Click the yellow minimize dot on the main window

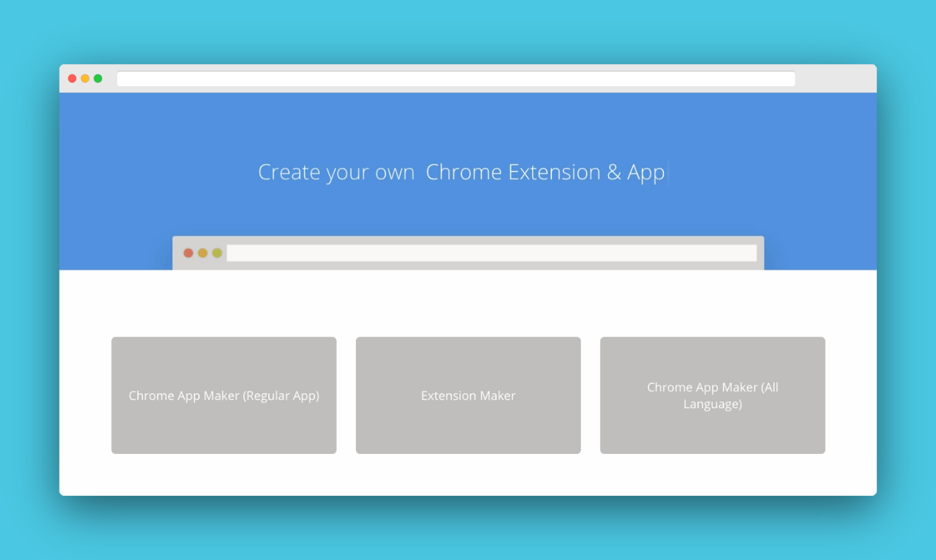coord(84,77)
